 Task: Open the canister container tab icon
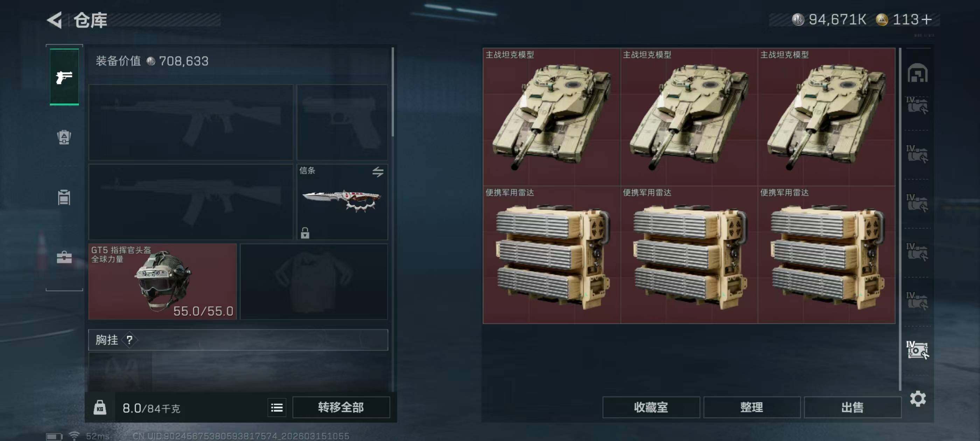(64, 197)
